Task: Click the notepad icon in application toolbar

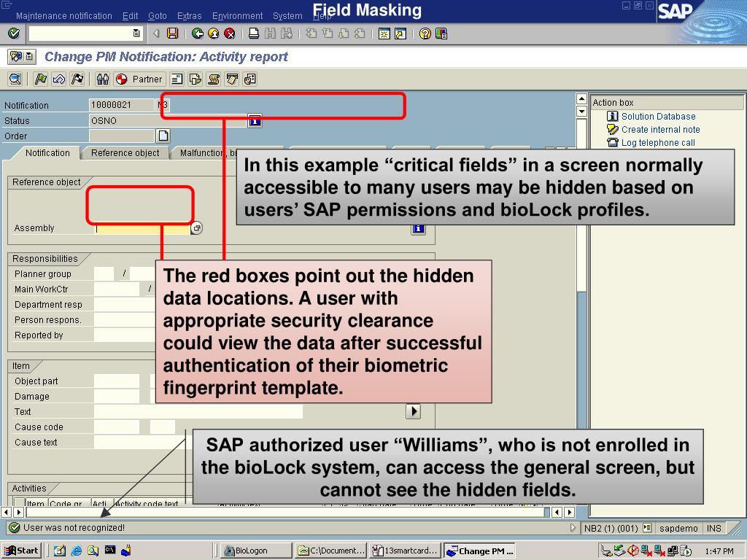Action: pos(232,79)
